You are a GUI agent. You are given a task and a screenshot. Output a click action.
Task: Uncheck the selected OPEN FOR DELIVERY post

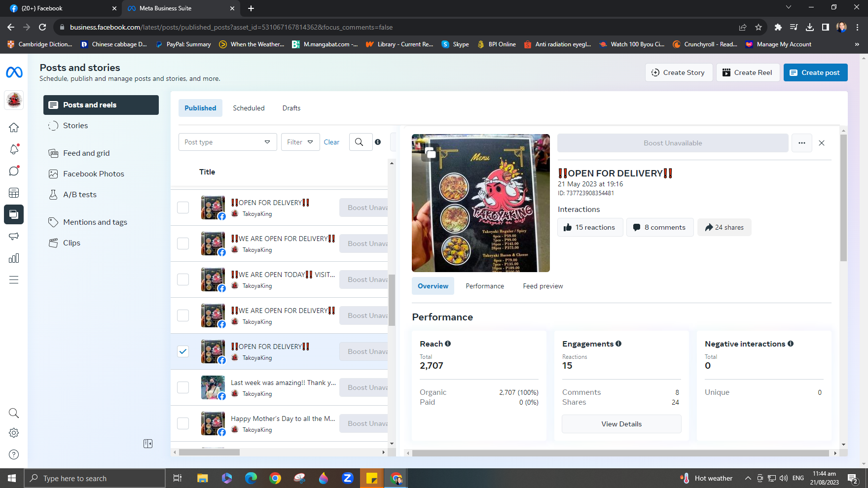coord(183,351)
